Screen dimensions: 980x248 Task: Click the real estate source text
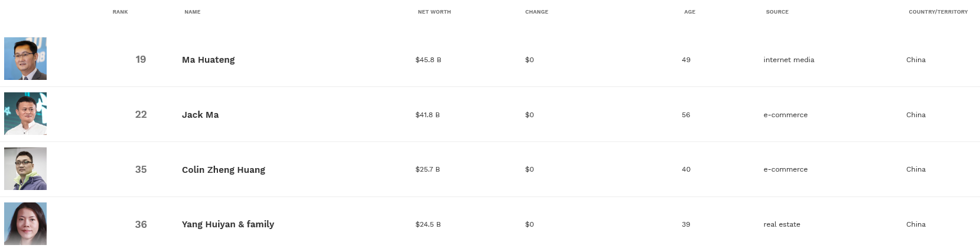coord(782,224)
